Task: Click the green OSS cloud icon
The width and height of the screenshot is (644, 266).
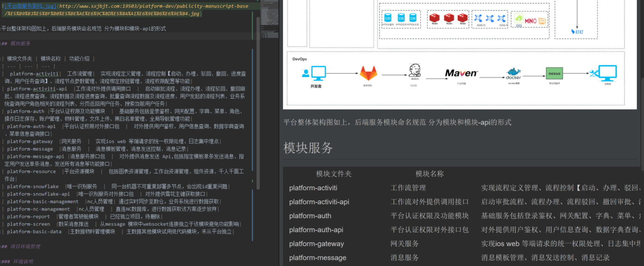Action: pyautogui.click(x=519, y=19)
